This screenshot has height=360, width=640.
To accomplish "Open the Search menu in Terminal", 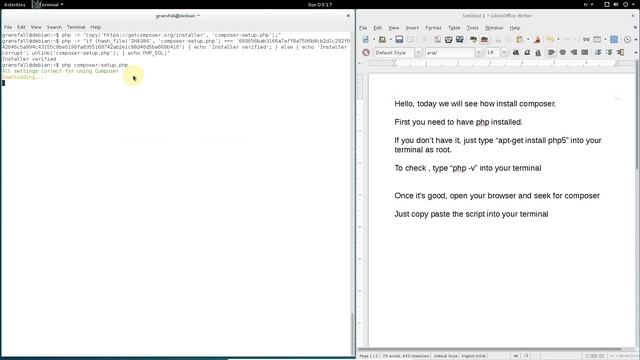I will pyautogui.click(x=54, y=27).
